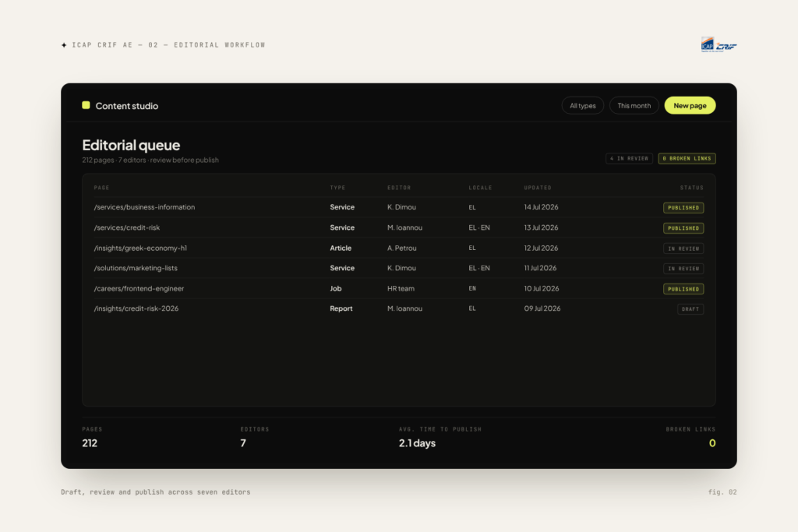Viewport: 798px width, 532px height.
Task: Click the date 11 Jul 2026
Action: (x=541, y=268)
